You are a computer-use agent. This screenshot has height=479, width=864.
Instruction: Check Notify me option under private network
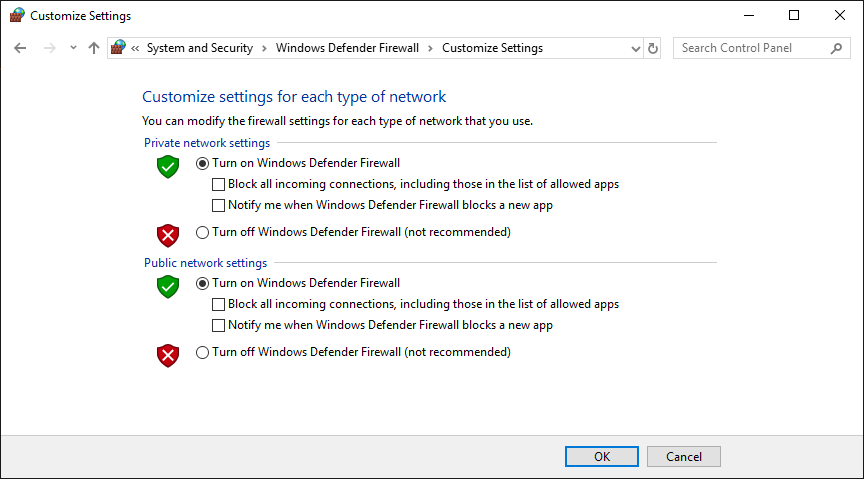coord(219,205)
